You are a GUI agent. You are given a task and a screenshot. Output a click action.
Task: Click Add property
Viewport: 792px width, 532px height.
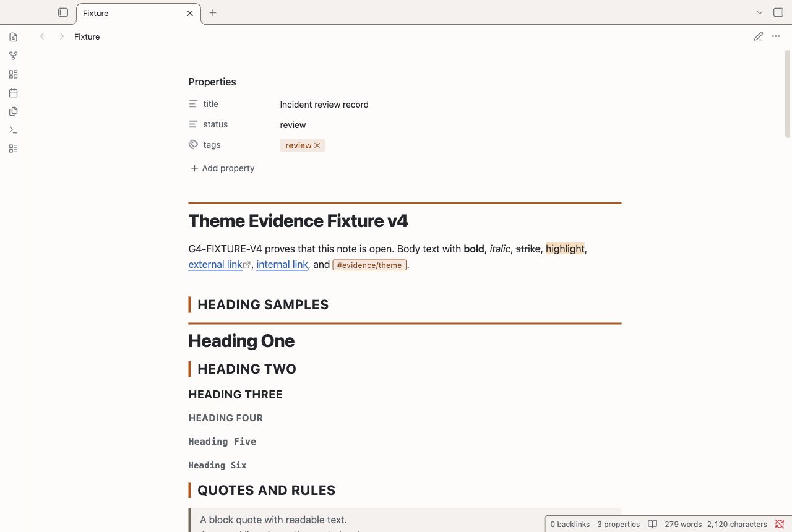pyautogui.click(x=222, y=168)
